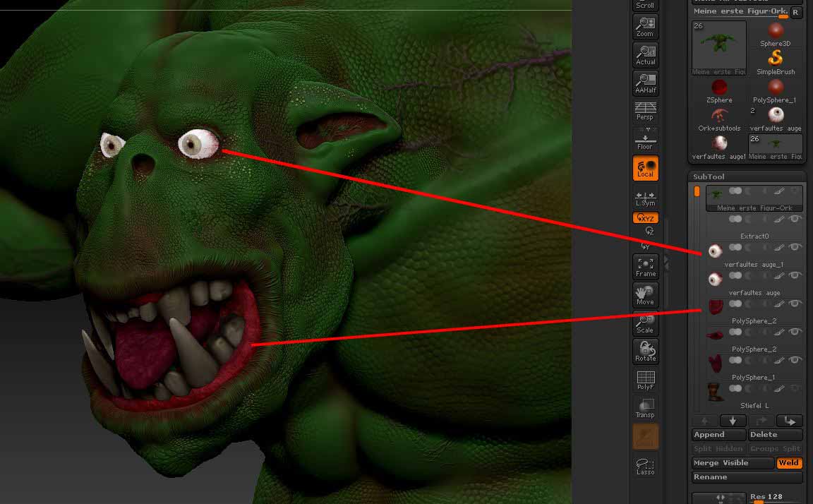
Task: Click the AAHalf view icon
Action: click(645, 83)
